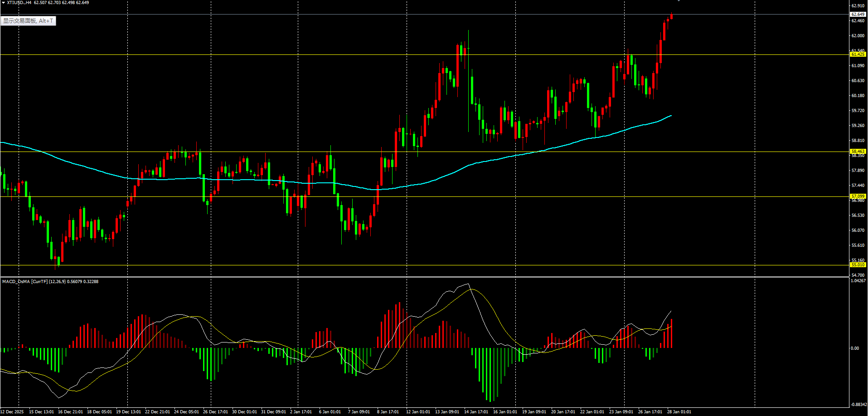Click the 显示交易面板 tooltip box

pyautogui.click(x=28, y=21)
